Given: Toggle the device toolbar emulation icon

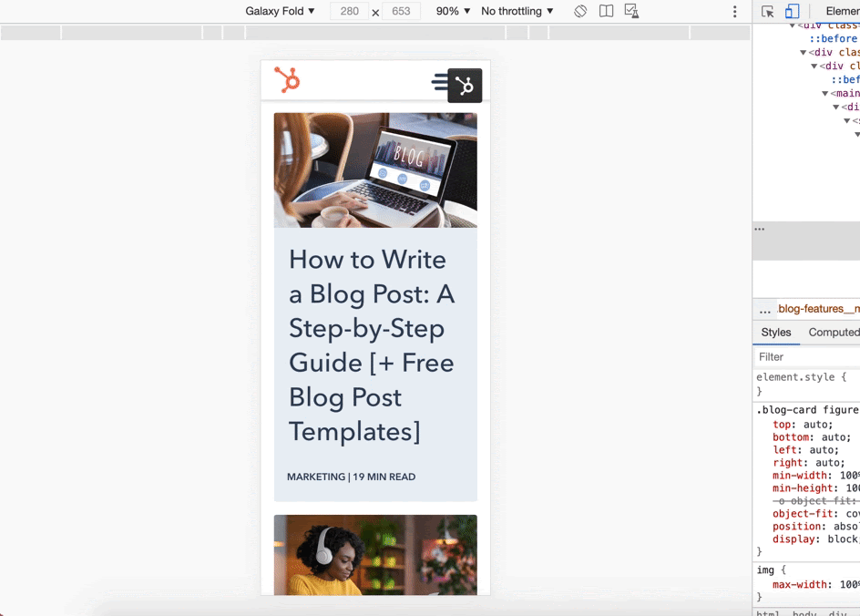Looking at the screenshot, I should point(792,12).
